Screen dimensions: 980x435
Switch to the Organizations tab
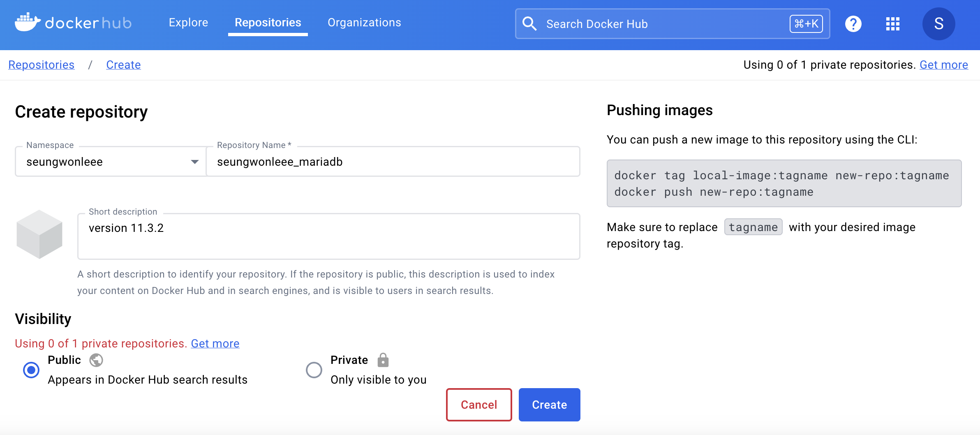coord(364,23)
